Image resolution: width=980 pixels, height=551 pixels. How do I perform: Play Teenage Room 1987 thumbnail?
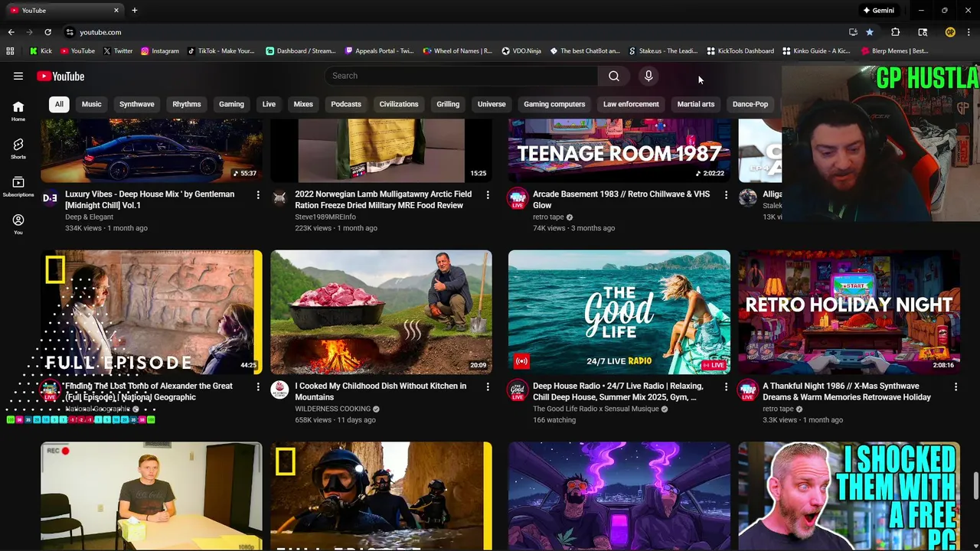[619, 150]
